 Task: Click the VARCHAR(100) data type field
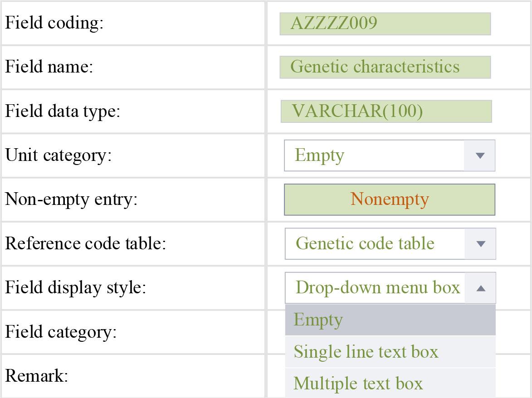click(386, 112)
